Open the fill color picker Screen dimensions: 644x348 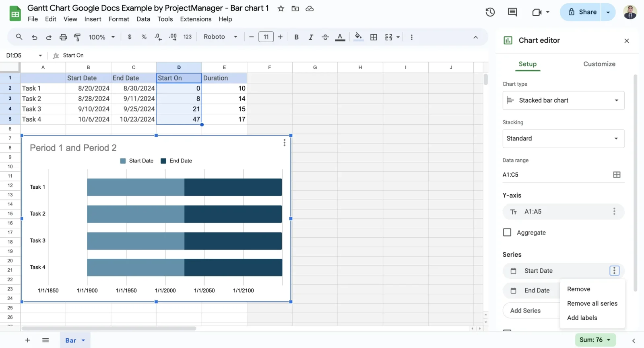point(358,37)
